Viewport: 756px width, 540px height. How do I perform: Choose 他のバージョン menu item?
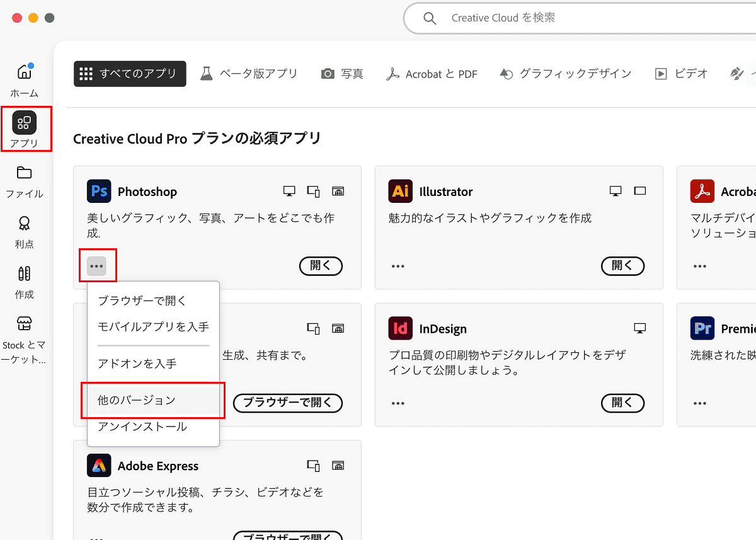click(x=153, y=400)
